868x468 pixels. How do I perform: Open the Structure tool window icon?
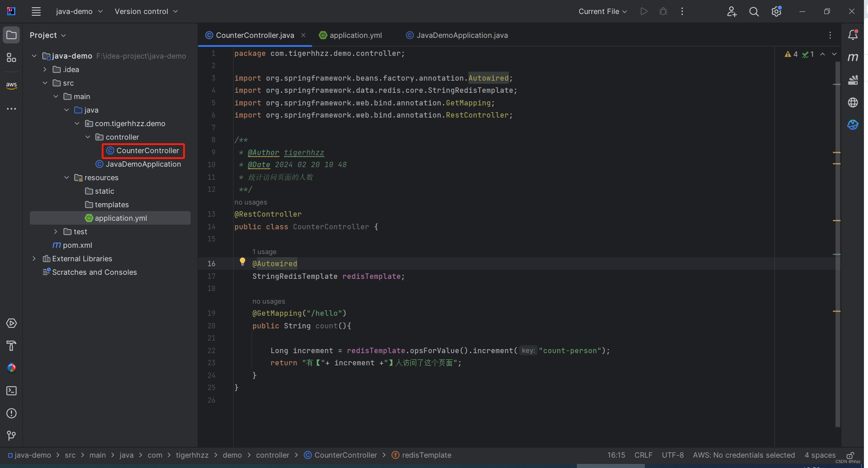11,58
